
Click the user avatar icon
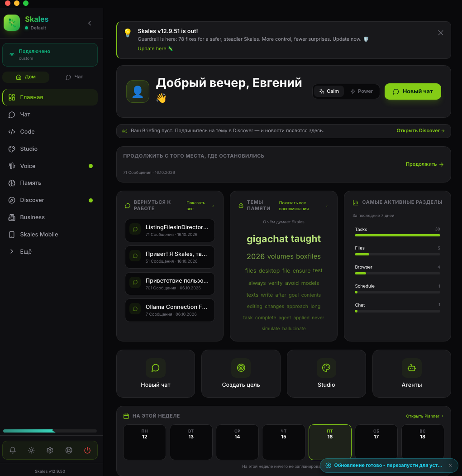pos(138,91)
